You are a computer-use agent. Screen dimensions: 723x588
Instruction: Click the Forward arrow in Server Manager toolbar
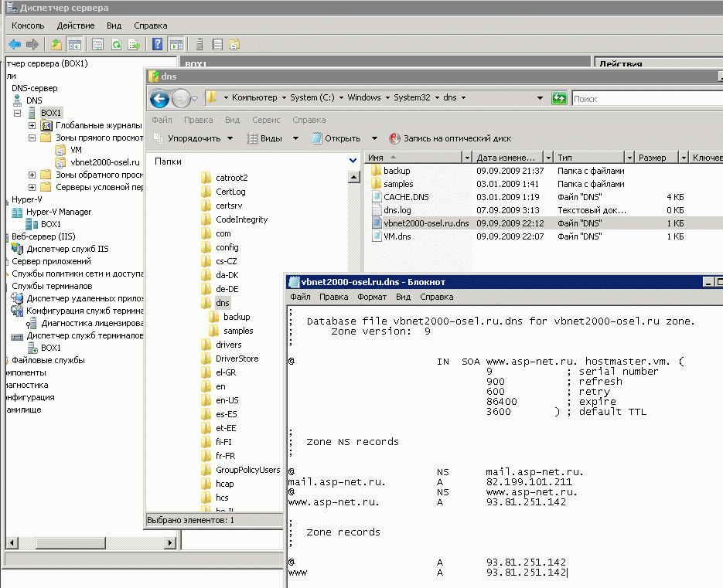[32, 45]
